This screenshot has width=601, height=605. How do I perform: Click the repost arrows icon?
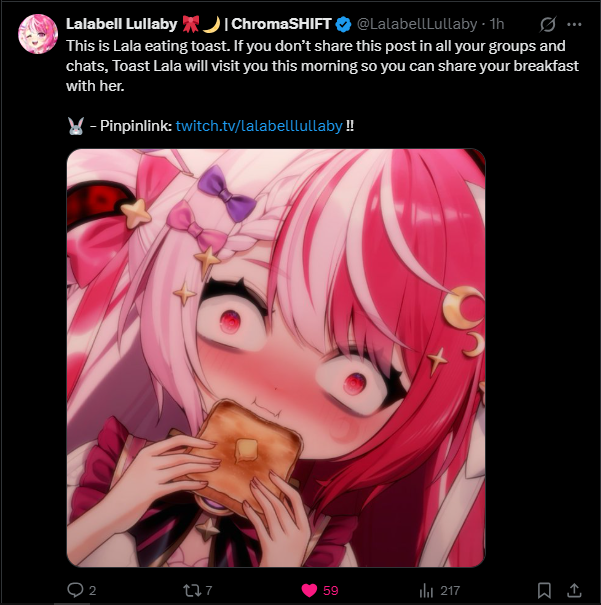[x=191, y=590]
